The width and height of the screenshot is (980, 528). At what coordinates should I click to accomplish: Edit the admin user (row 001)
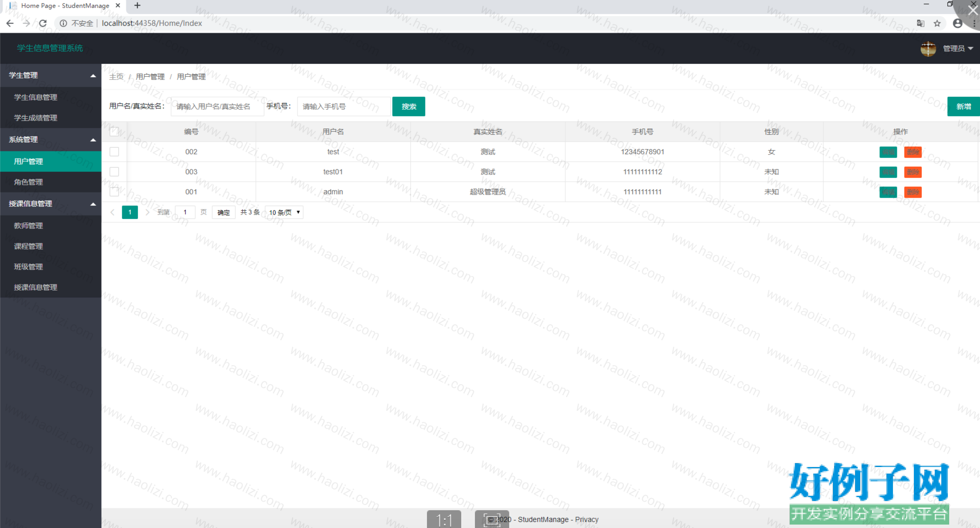click(888, 192)
